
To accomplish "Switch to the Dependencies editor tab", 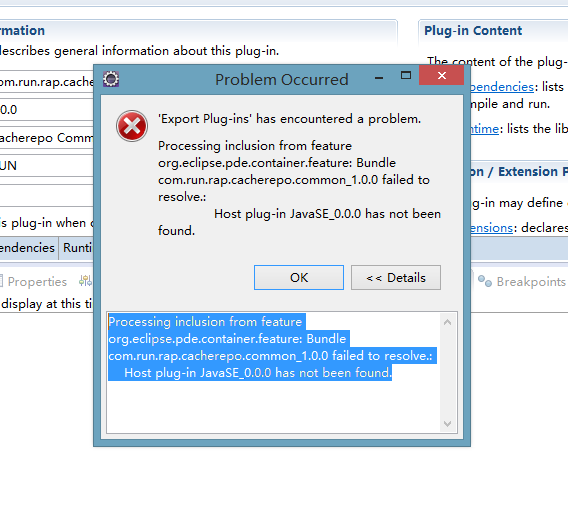I will (28, 248).
